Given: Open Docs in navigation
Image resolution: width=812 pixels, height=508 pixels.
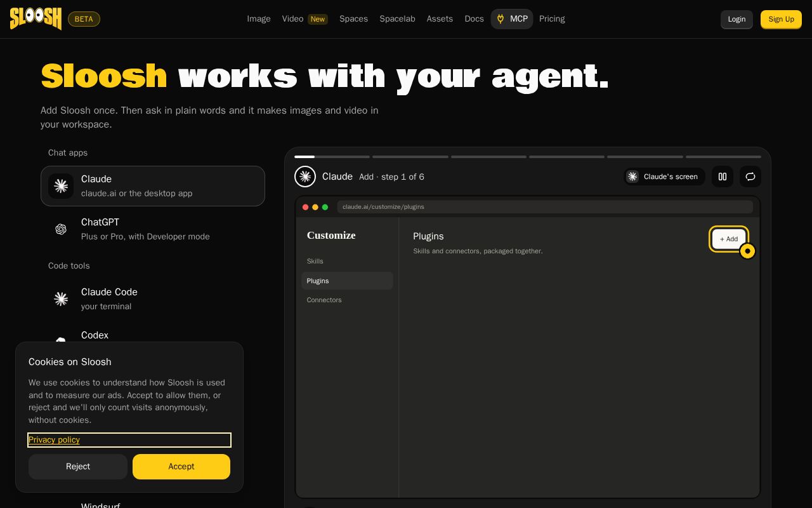Looking at the screenshot, I should 474,19.
